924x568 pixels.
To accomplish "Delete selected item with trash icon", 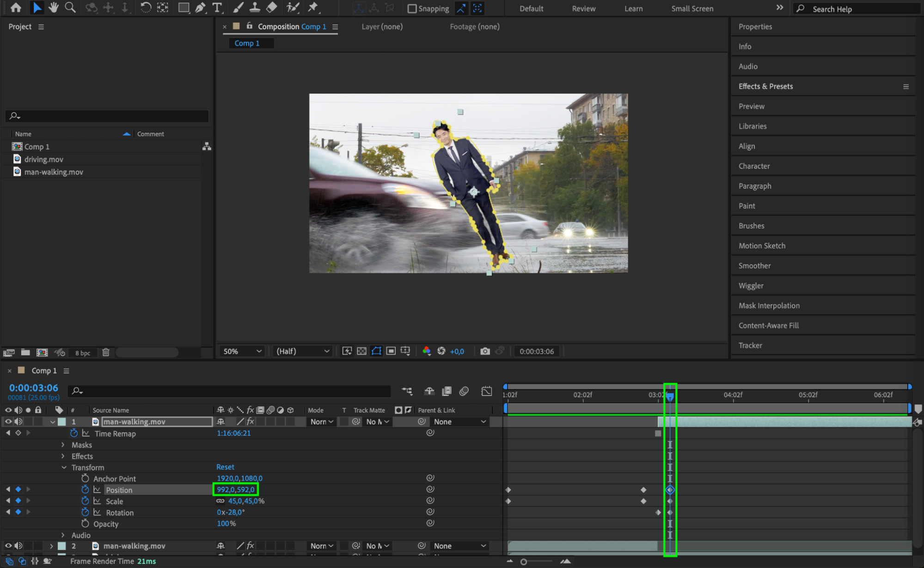I will point(106,352).
